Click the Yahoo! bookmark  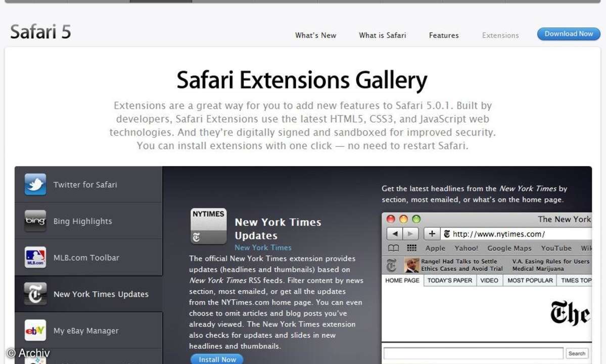(466, 248)
